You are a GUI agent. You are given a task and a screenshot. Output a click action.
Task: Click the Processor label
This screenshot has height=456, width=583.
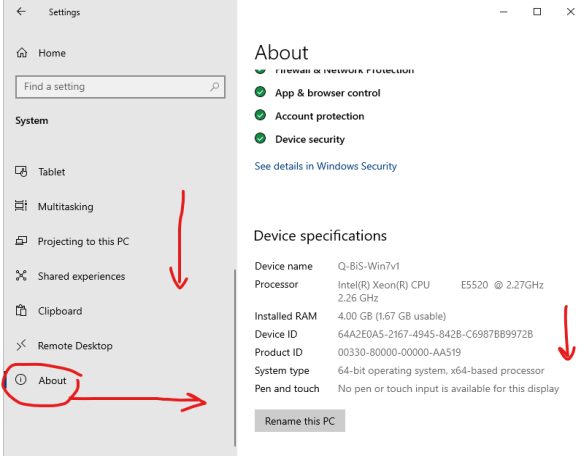click(x=276, y=285)
